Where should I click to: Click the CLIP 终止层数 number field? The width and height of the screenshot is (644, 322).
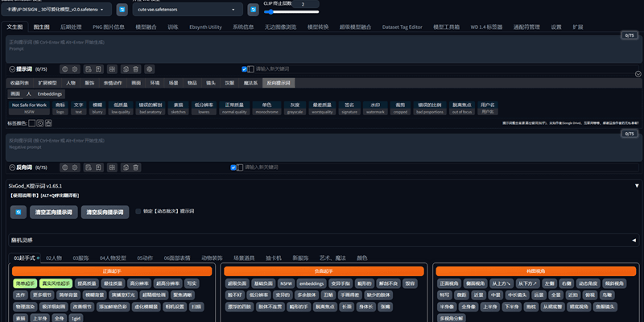click(x=305, y=4)
